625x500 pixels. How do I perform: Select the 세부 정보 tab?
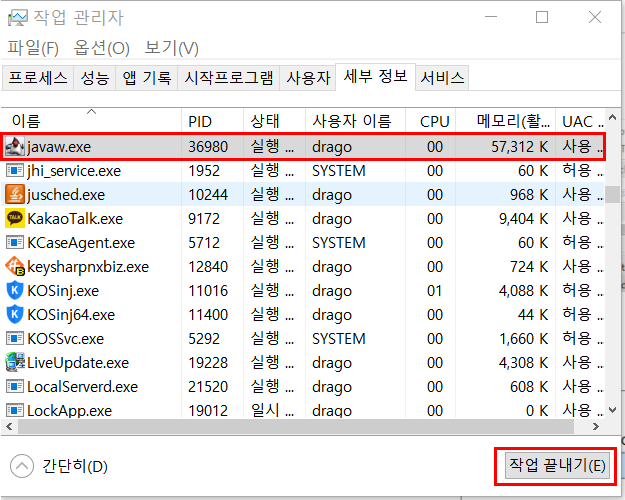375,76
